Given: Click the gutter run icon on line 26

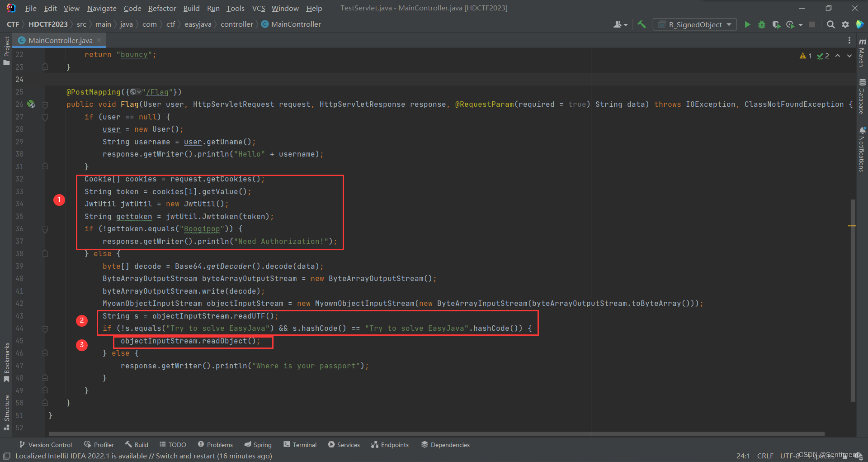Looking at the screenshot, I should coord(31,104).
